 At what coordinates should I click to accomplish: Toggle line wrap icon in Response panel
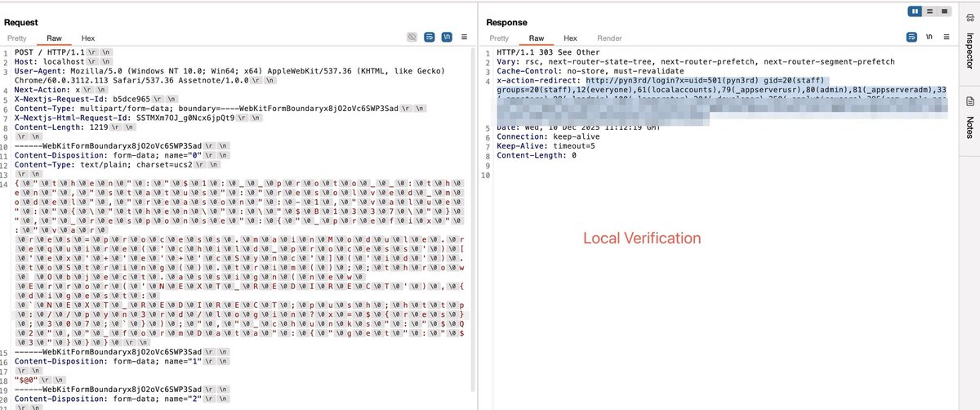[911, 38]
